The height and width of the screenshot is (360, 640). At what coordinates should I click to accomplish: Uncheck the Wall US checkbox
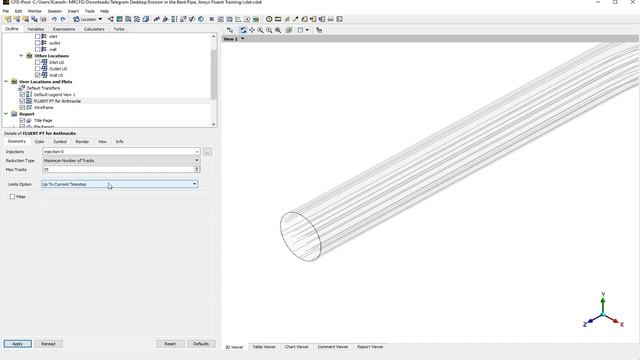(x=38, y=75)
